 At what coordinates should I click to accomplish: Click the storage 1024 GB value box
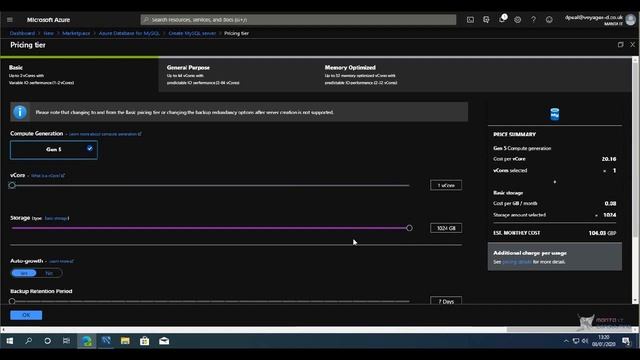coord(446,228)
